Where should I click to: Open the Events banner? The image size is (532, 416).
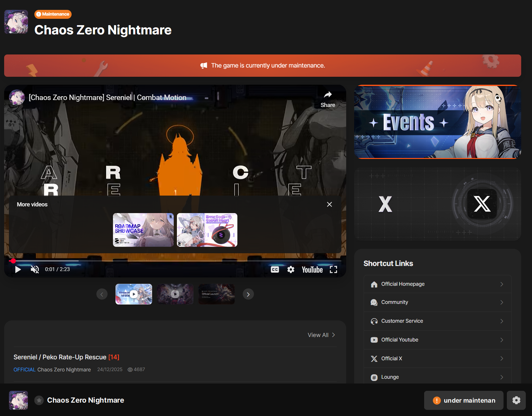coord(437,122)
